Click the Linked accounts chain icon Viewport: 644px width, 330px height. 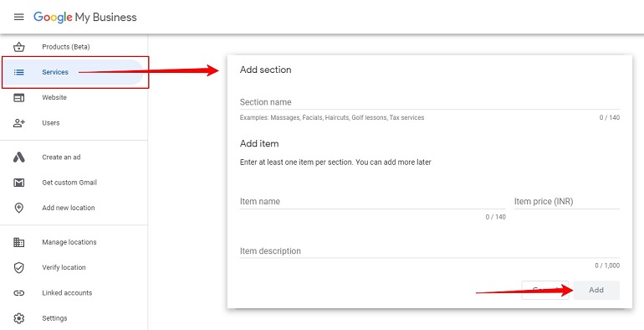click(19, 293)
